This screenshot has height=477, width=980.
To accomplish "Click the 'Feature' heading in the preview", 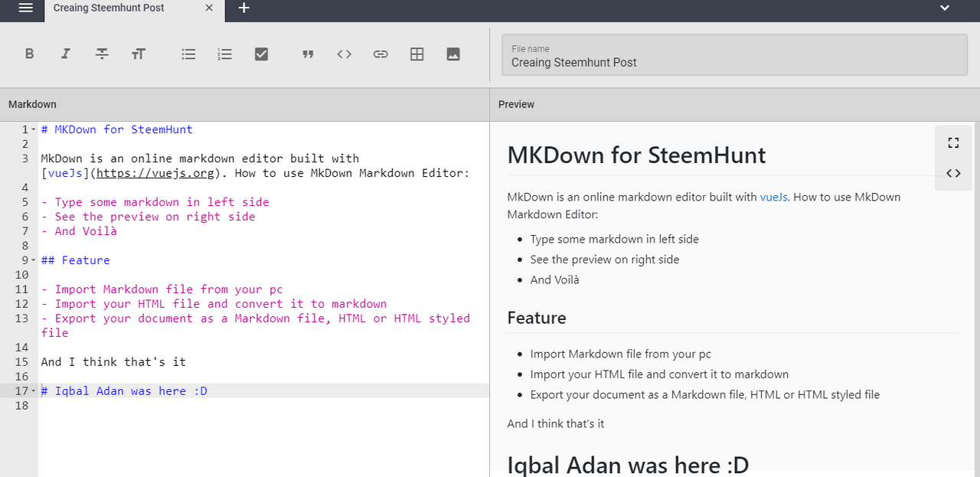I will point(537,318).
